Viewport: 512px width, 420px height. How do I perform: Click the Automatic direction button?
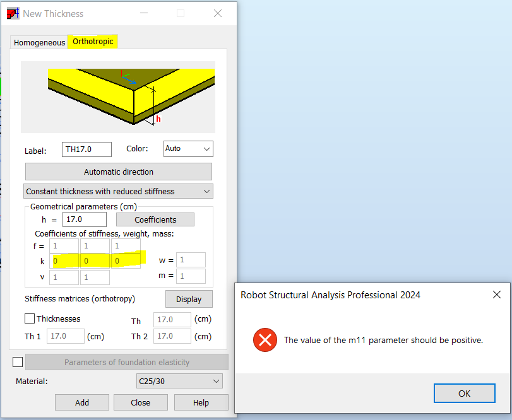point(119,172)
